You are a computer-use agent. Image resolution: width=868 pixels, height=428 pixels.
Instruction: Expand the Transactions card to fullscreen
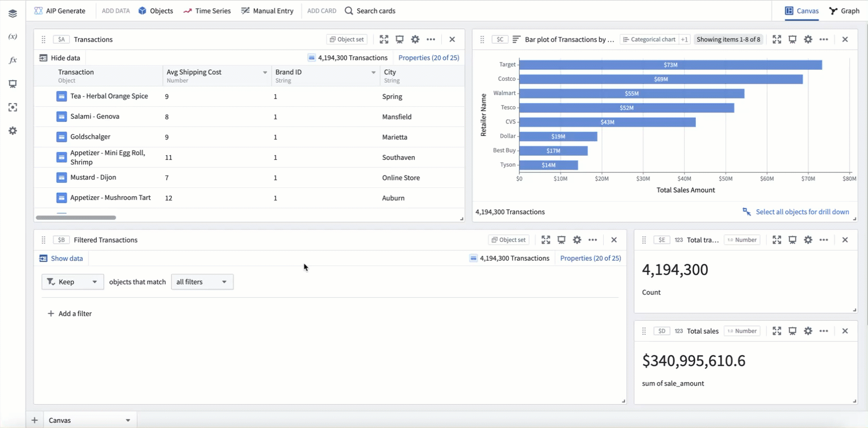tap(384, 40)
